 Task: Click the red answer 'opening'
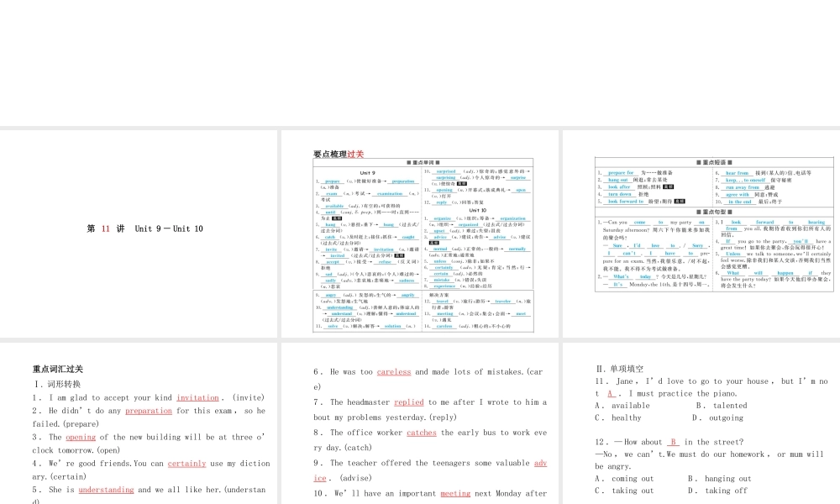point(81,437)
